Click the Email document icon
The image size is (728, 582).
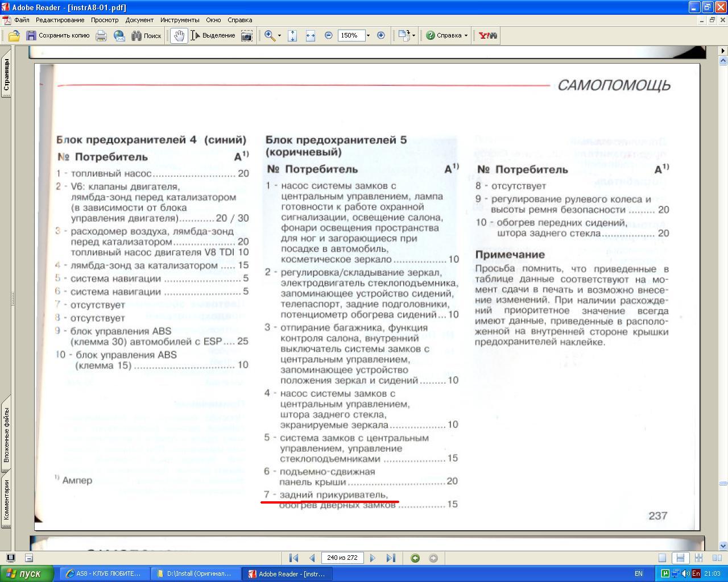point(119,35)
